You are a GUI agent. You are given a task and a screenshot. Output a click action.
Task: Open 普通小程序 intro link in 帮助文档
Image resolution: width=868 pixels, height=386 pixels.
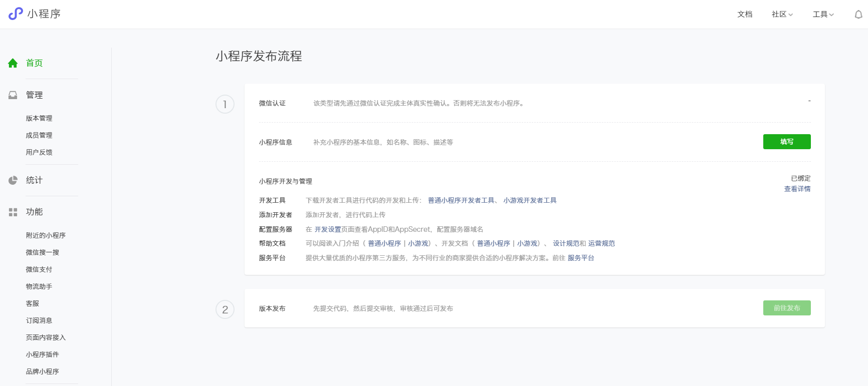coord(384,243)
